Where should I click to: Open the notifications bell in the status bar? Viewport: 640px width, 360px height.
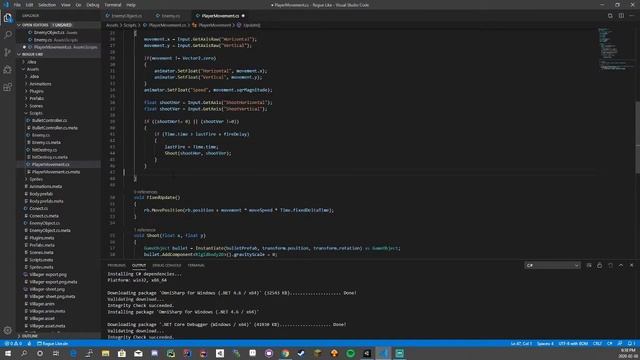pos(631,344)
